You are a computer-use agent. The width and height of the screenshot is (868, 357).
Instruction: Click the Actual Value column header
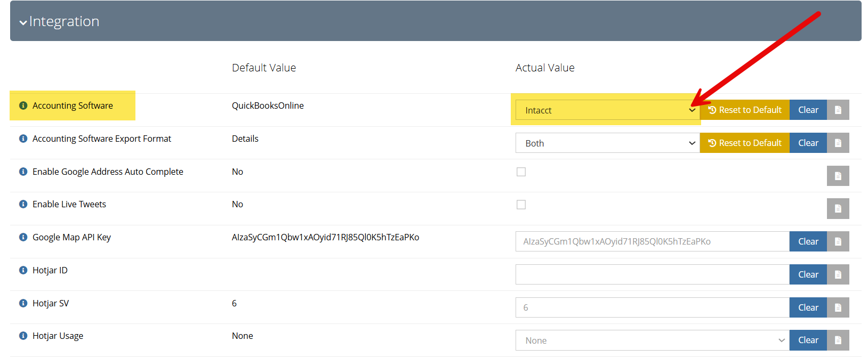click(x=545, y=68)
